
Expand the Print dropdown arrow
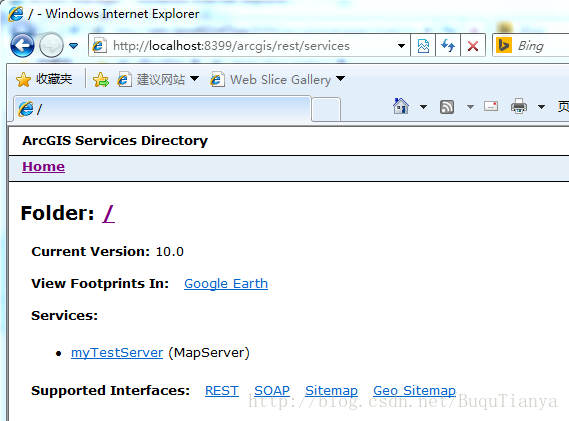[541, 107]
